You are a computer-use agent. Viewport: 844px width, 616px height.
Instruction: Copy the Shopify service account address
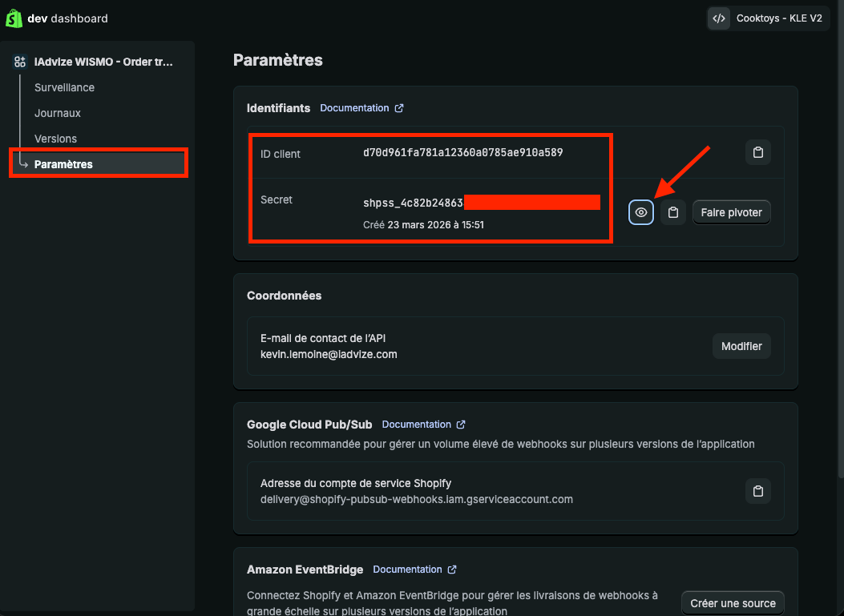point(757,491)
